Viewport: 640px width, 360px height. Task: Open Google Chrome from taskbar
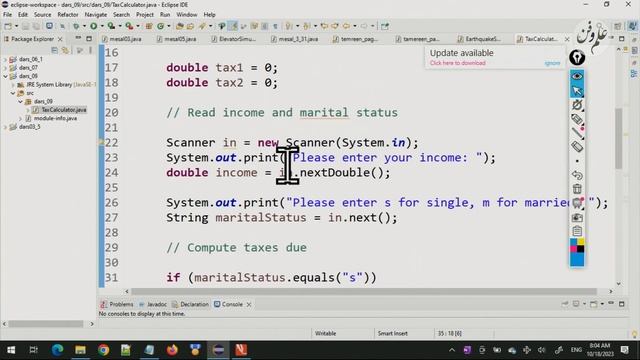click(x=103, y=350)
